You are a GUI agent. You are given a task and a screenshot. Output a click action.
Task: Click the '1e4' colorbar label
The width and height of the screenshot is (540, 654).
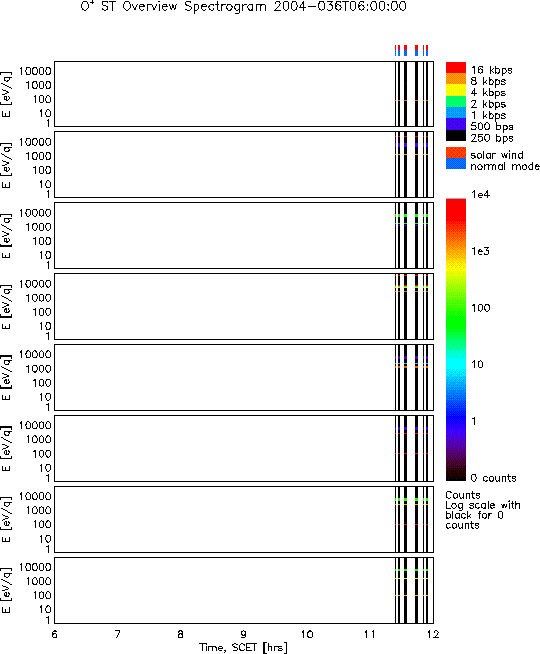click(480, 194)
